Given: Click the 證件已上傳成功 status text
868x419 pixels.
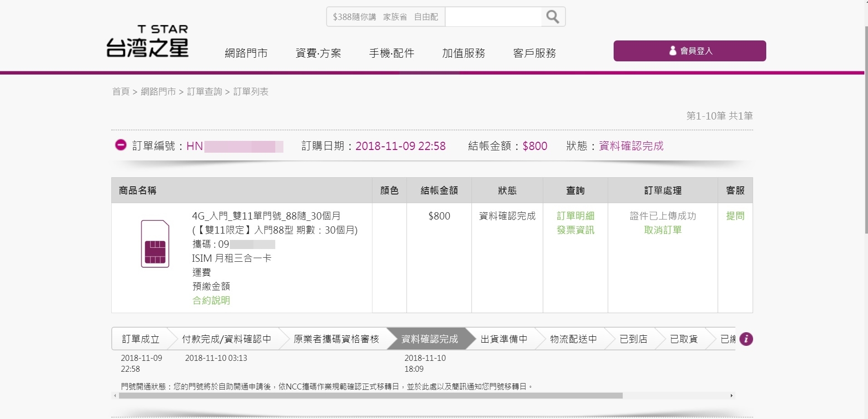Looking at the screenshot, I should coord(663,216).
